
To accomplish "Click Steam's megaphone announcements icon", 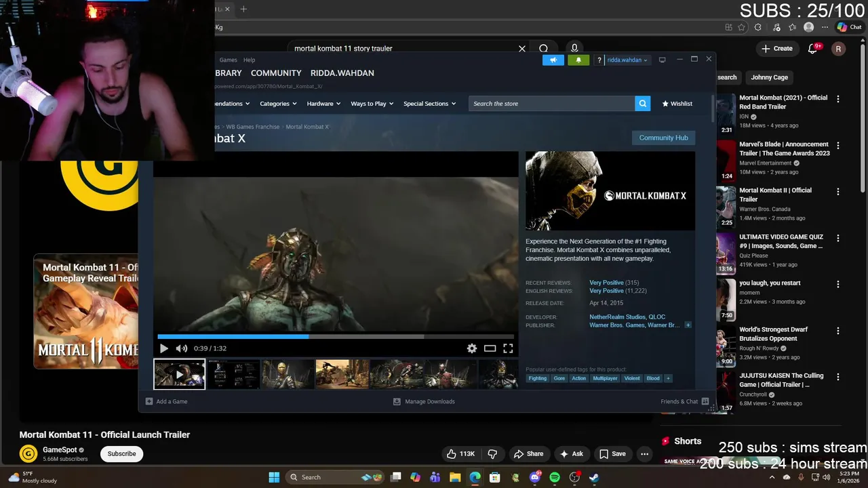I will [x=553, y=60].
